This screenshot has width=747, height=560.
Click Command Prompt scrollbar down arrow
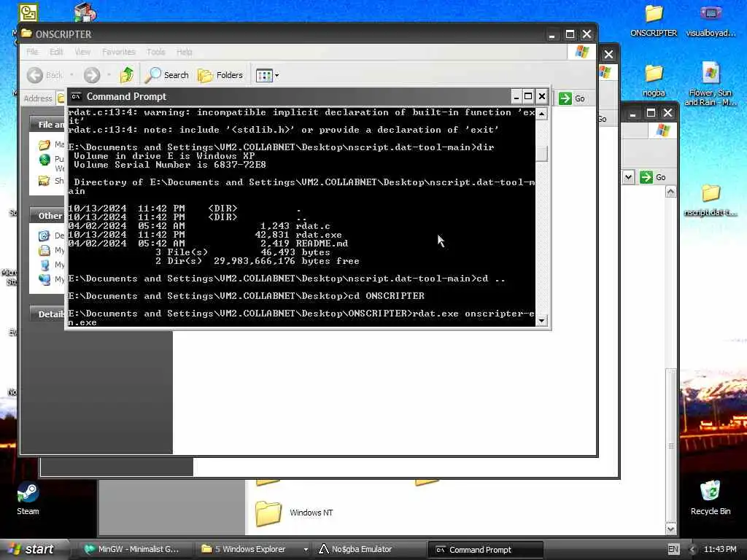(542, 321)
